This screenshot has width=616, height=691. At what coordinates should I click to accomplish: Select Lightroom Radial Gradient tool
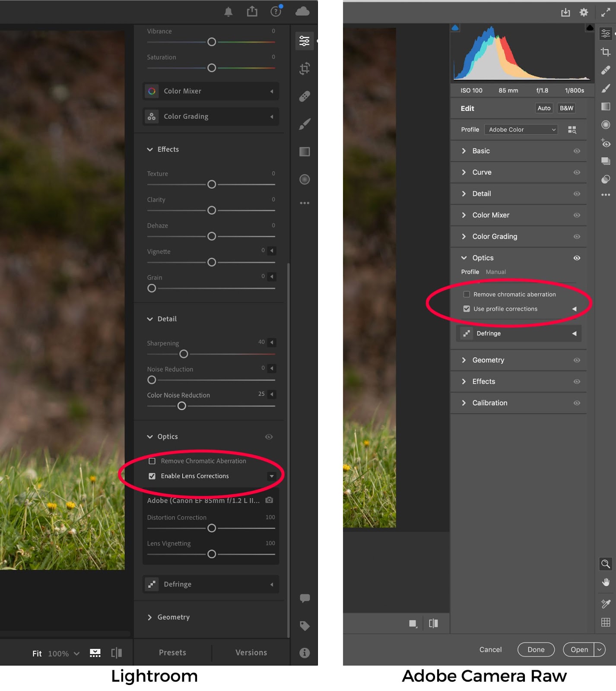point(305,179)
